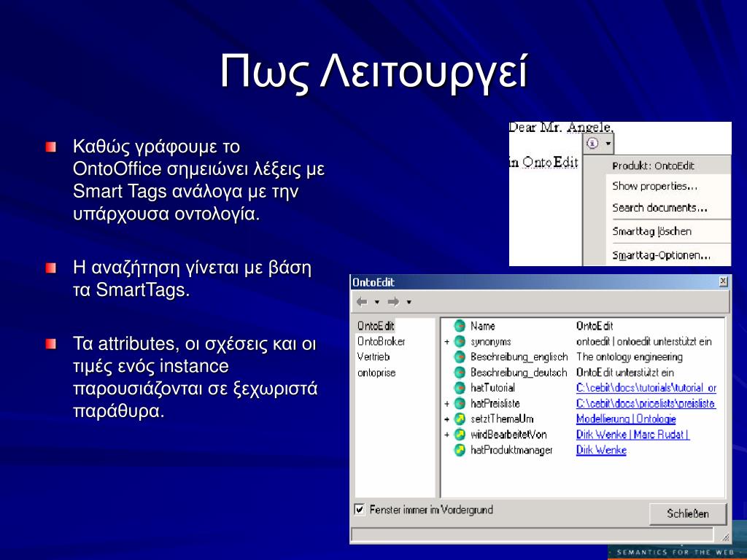Click the wirdBearbeitetVon label
The image size is (747, 560).
(x=508, y=435)
